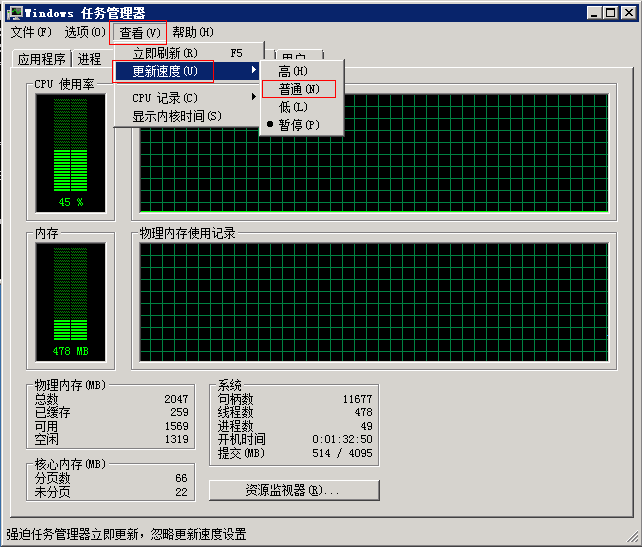642x547 pixels.
Task: Open the 文件 (File) menu
Action: 30,32
